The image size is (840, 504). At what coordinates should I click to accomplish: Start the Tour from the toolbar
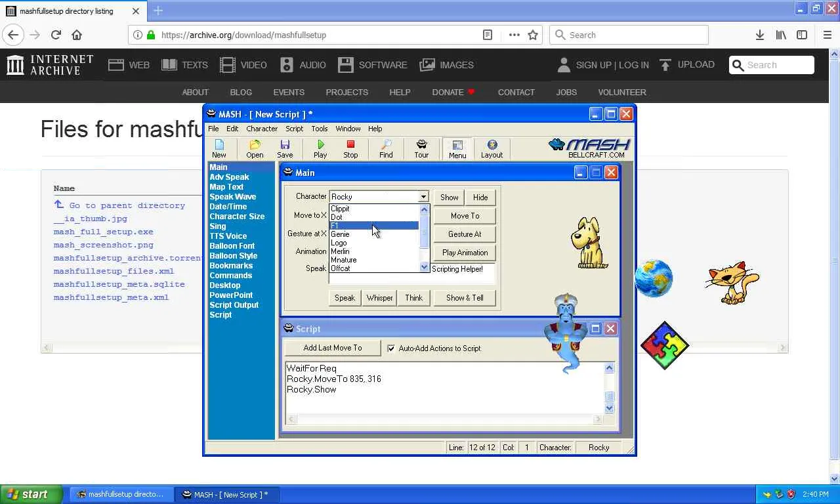(421, 149)
